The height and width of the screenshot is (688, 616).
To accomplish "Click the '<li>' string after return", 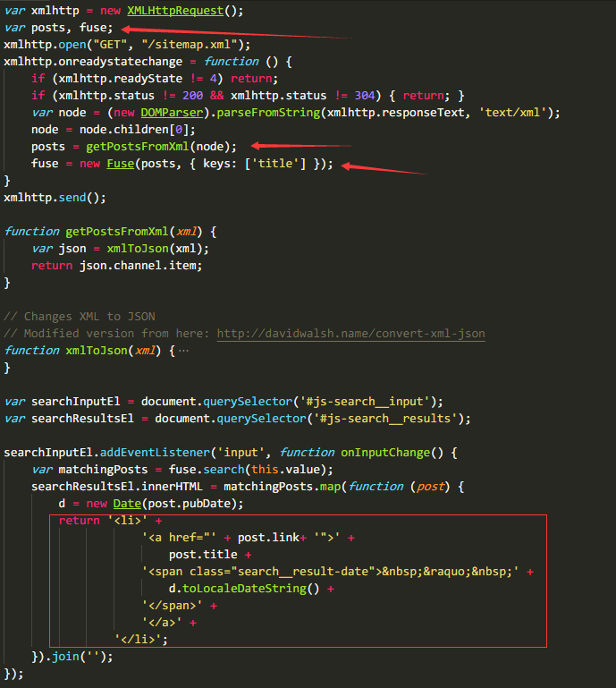I will point(127,521).
